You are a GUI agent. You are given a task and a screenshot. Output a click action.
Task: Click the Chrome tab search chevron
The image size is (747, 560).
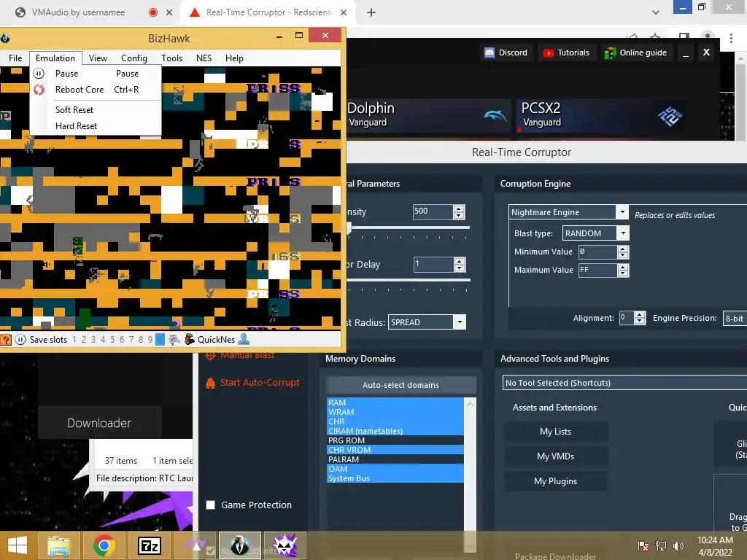(x=656, y=12)
